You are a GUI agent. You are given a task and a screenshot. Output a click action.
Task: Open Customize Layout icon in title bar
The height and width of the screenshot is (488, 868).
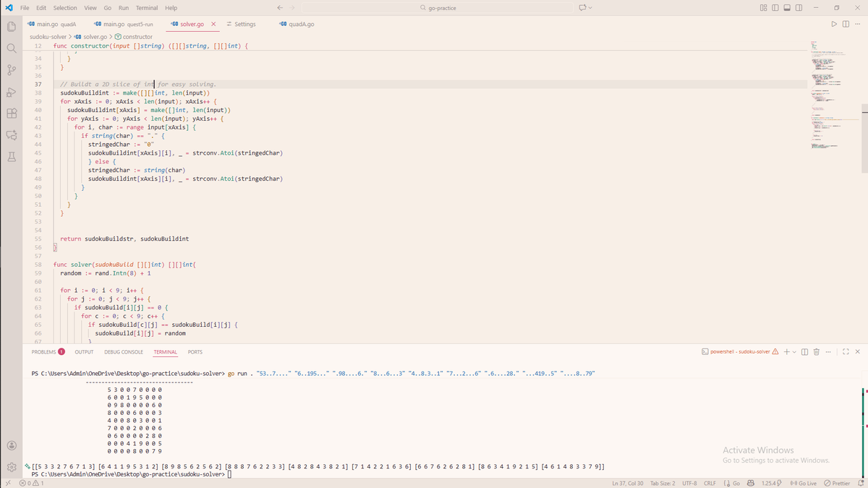tap(764, 8)
